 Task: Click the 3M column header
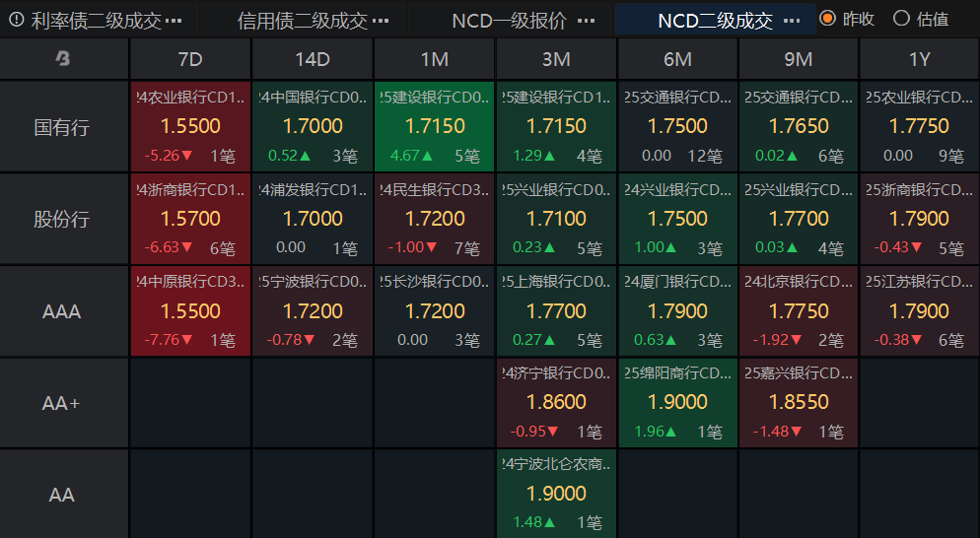556,59
